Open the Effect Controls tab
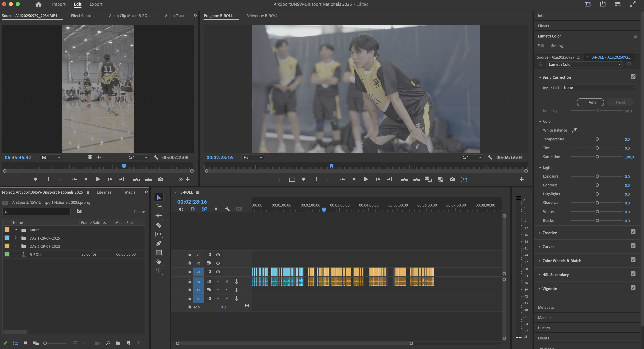This screenshot has height=349, width=644. coord(83,16)
